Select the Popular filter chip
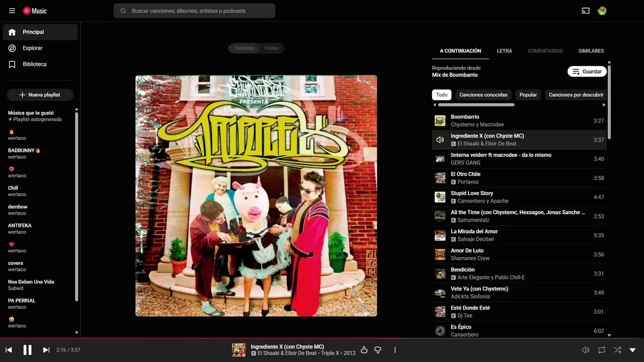 528,95
